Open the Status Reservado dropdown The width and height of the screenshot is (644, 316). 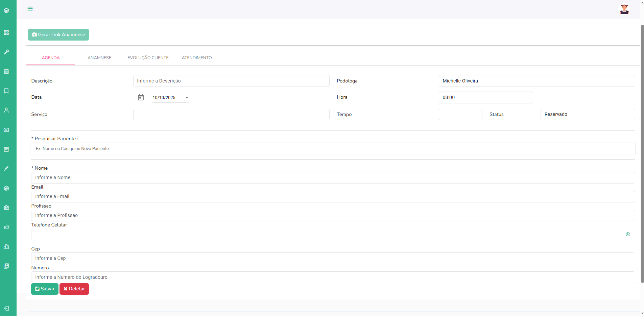point(587,115)
